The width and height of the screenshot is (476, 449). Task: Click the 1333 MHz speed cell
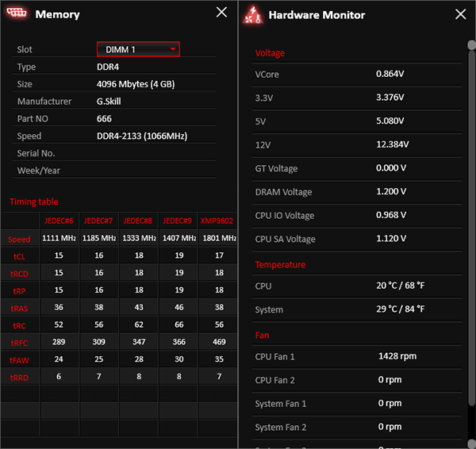(139, 238)
